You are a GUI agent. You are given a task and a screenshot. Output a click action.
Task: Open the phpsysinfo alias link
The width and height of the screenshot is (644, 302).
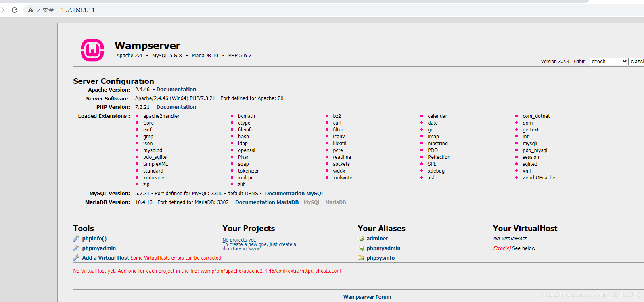tap(381, 258)
